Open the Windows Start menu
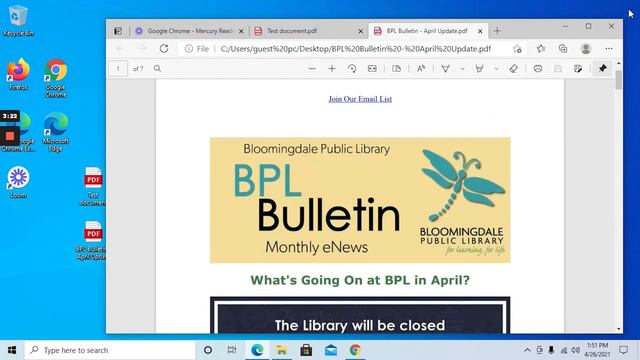640x360 pixels. (12, 350)
